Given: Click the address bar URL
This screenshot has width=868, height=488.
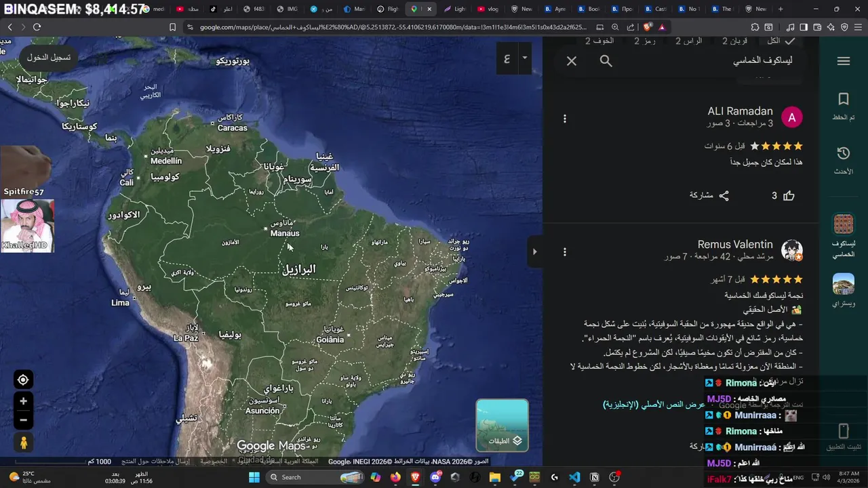Looking at the screenshot, I should click(x=393, y=27).
